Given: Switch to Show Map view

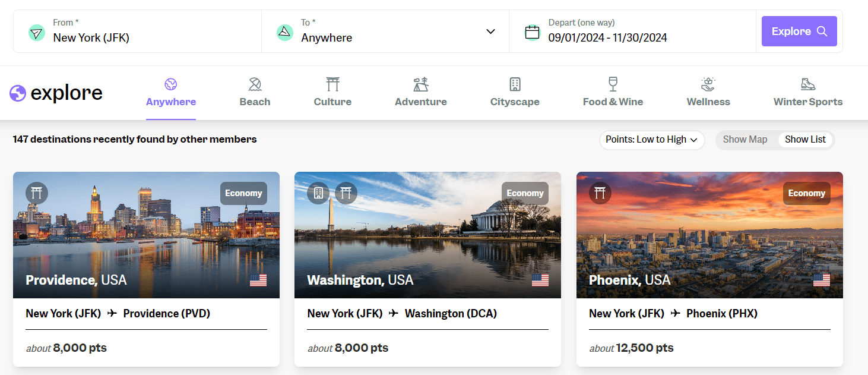Looking at the screenshot, I should [x=745, y=139].
